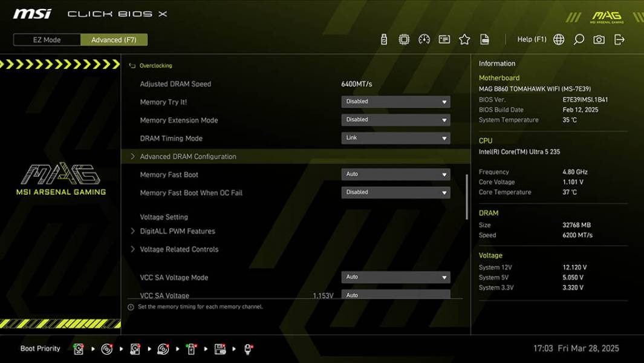Image resolution: width=644 pixels, height=363 pixels.
Task: Click the Core Voltage value 1.101 V
Action: (x=573, y=182)
